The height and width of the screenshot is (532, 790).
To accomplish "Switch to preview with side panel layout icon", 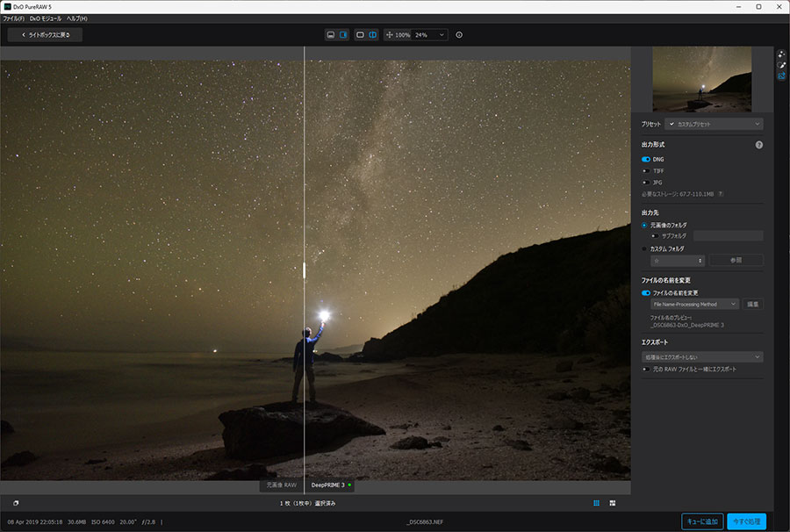I will tap(343, 35).
